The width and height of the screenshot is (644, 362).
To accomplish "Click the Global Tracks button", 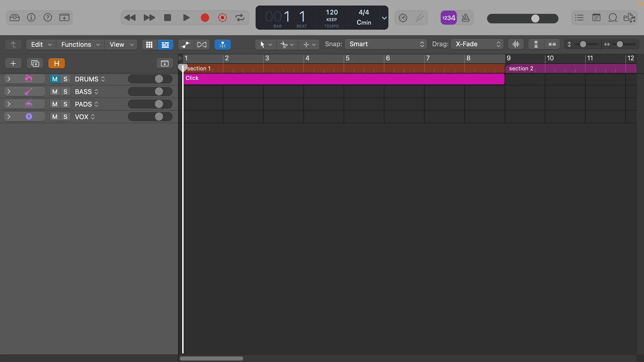I will tap(165, 63).
